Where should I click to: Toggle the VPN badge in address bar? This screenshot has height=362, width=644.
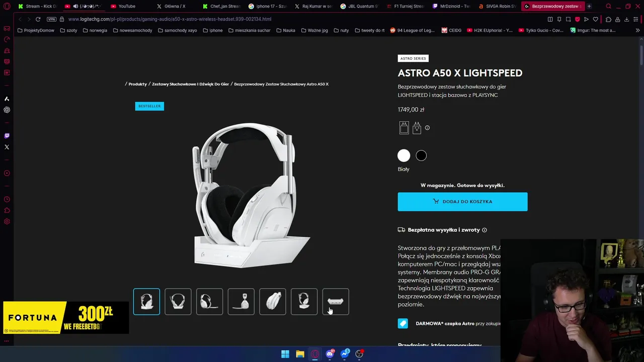(x=51, y=19)
